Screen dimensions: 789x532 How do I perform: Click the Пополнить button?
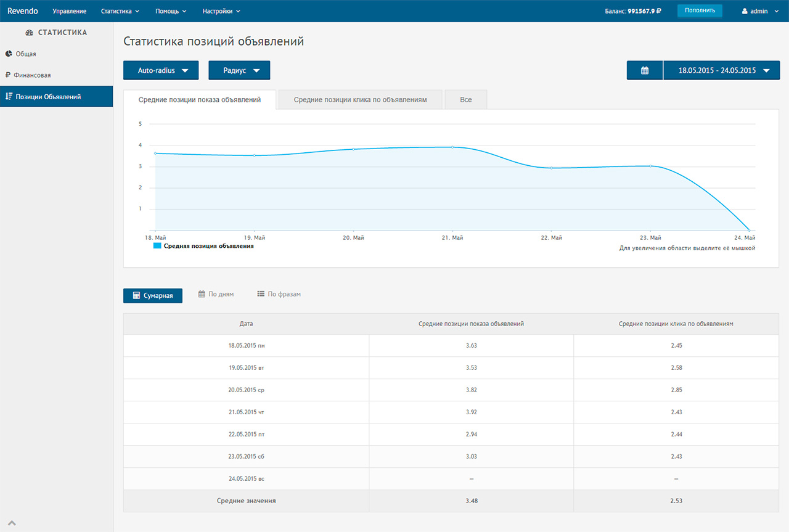pos(700,10)
